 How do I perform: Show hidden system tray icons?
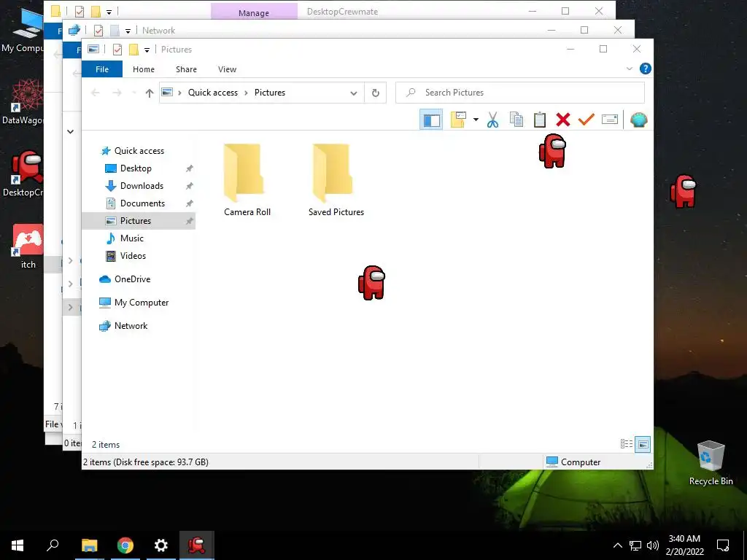click(617, 545)
